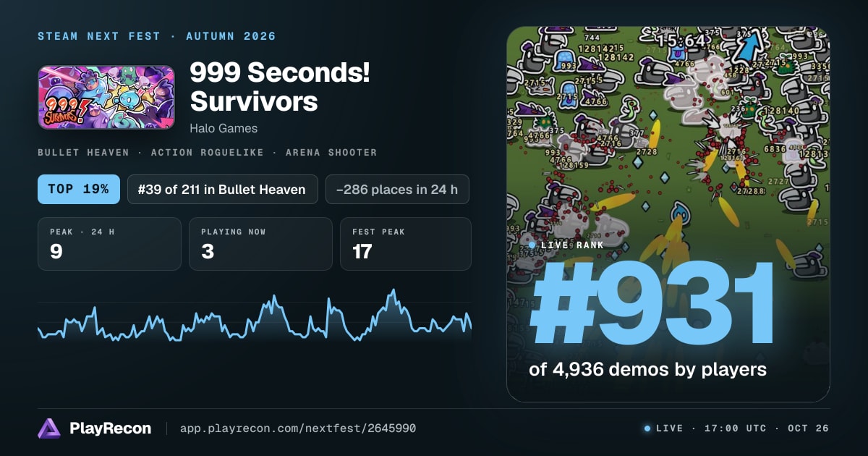Open the app.playrecon.com/nextfest/2645990 link

click(x=298, y=428)
